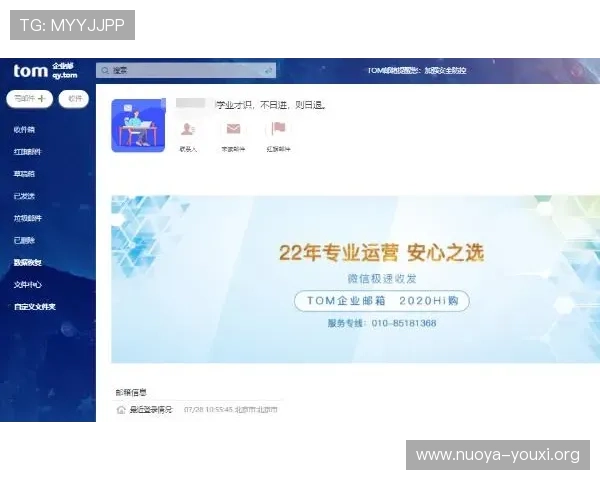Open the 已删除 deleted folder
600x480 pixels.
[24, 240]
